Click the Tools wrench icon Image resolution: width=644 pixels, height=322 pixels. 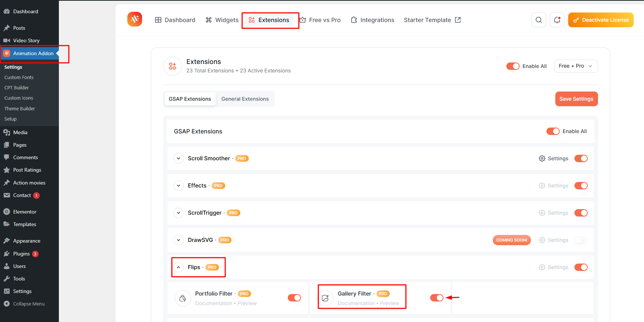7,279
